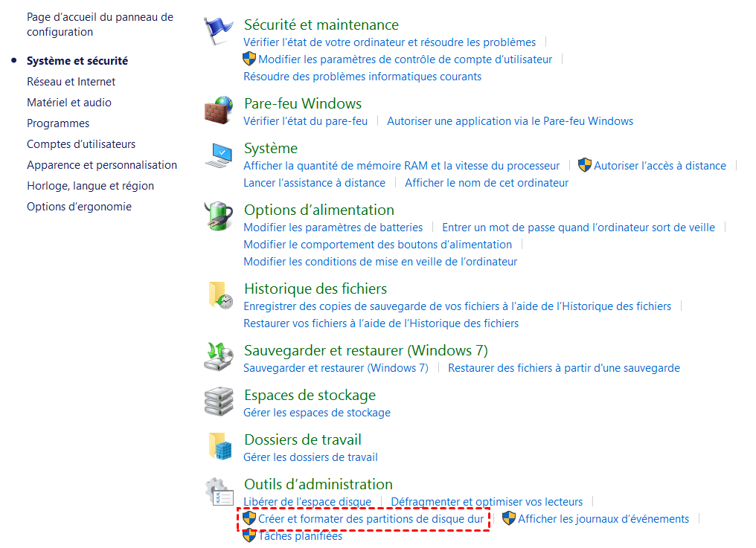Click the Dossiers de travail folder icon
The height and width of the screenshot is (548, 756).
[x=221, y=446]
